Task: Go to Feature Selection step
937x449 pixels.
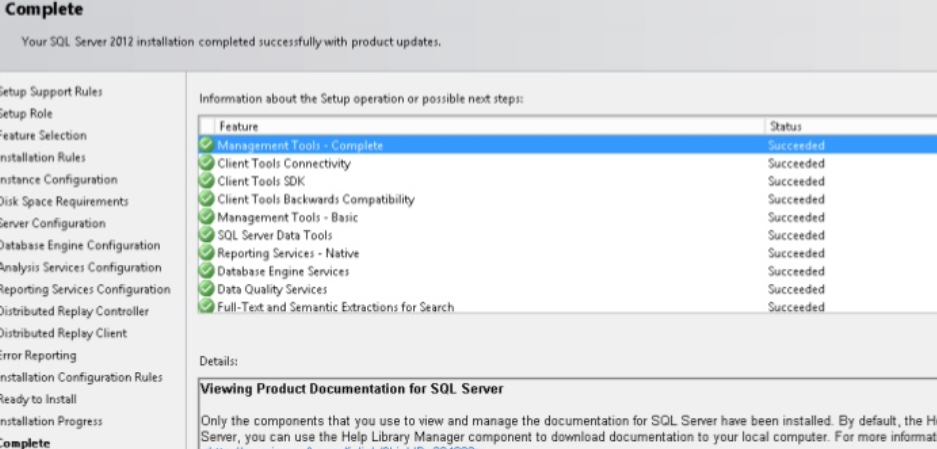Action: 42,136
